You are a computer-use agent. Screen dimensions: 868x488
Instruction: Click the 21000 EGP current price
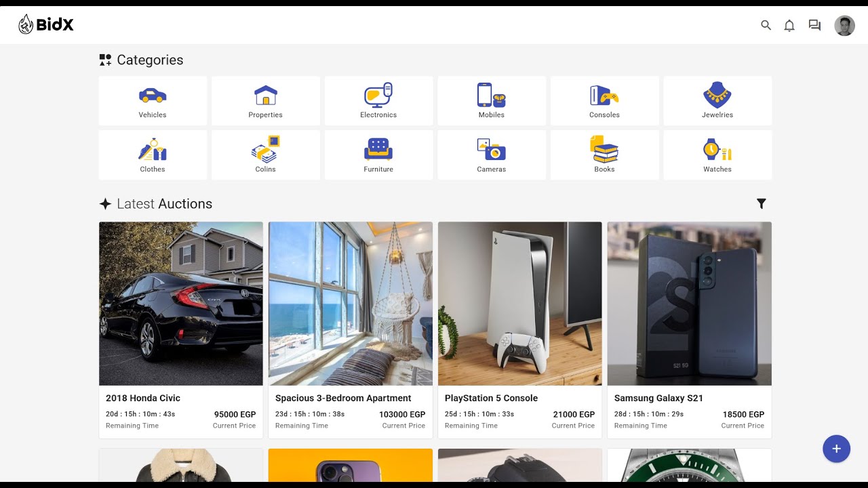(x=574, y=414)
